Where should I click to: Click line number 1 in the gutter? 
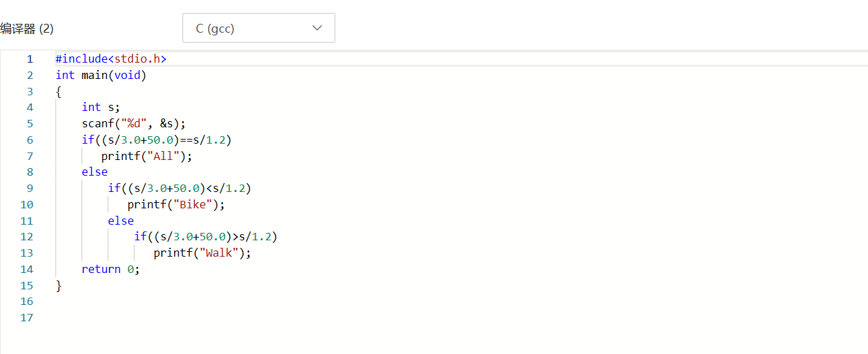(29, 59)
